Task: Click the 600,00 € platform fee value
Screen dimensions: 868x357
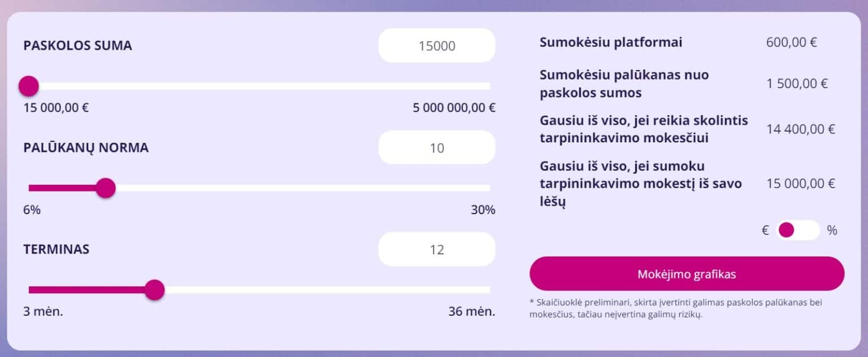Action: click(x=791, y=42)
